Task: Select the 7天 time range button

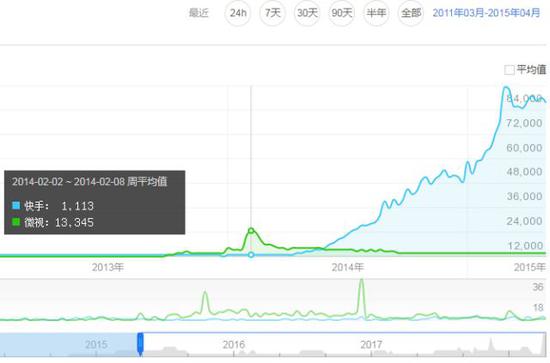Action: (x=273, y=13)
